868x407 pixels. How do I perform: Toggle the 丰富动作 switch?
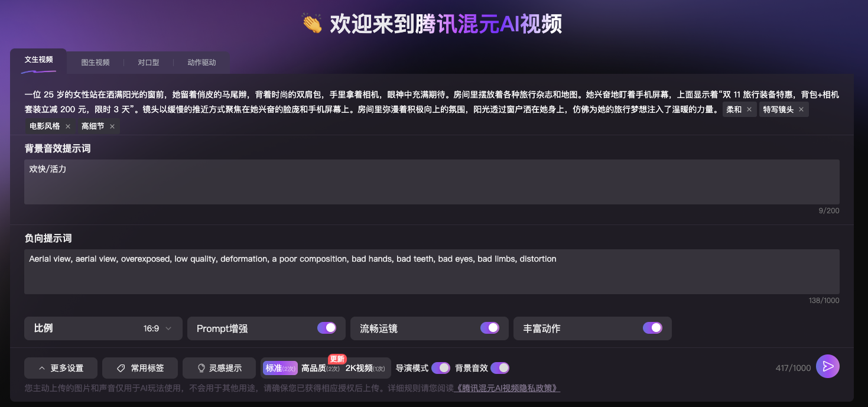652,328
